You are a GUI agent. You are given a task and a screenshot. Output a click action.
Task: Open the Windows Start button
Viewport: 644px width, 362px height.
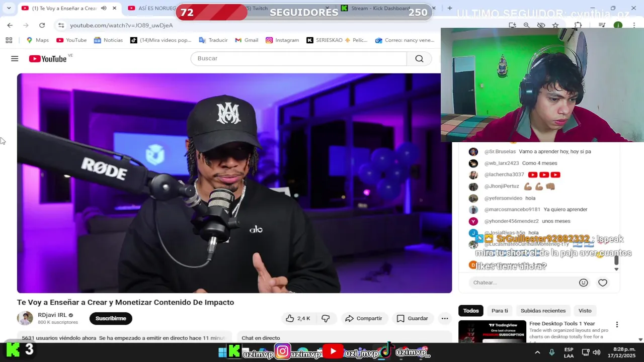(222, 352)
